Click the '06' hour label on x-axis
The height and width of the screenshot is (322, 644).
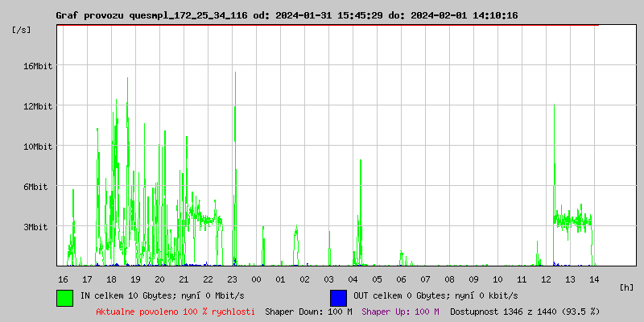[x=401, y=279]
